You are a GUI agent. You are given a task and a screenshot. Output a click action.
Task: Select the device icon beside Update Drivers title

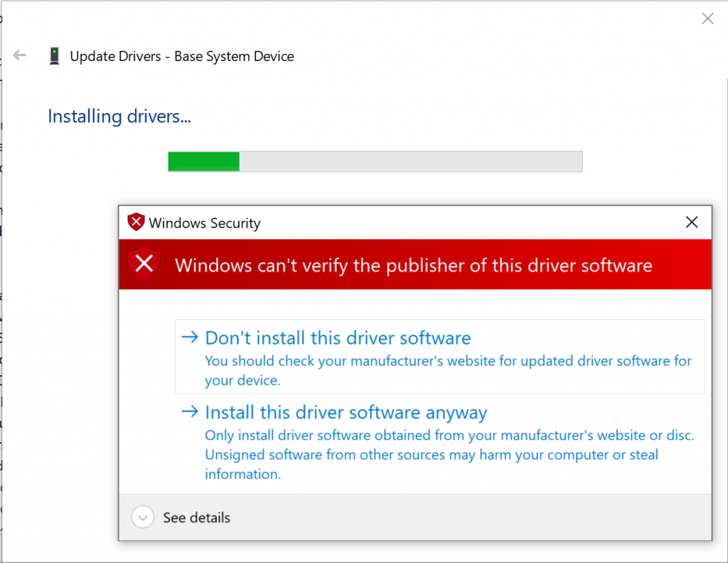point(54,55)
